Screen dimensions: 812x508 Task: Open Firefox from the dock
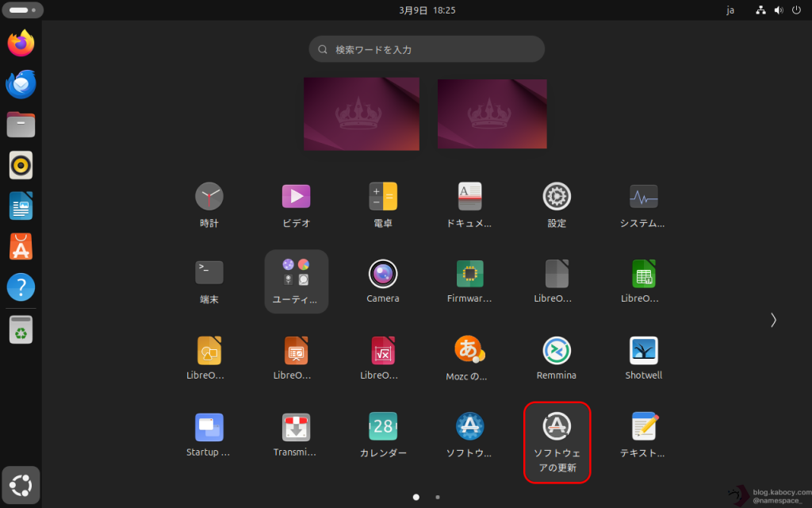click(21, 43)
